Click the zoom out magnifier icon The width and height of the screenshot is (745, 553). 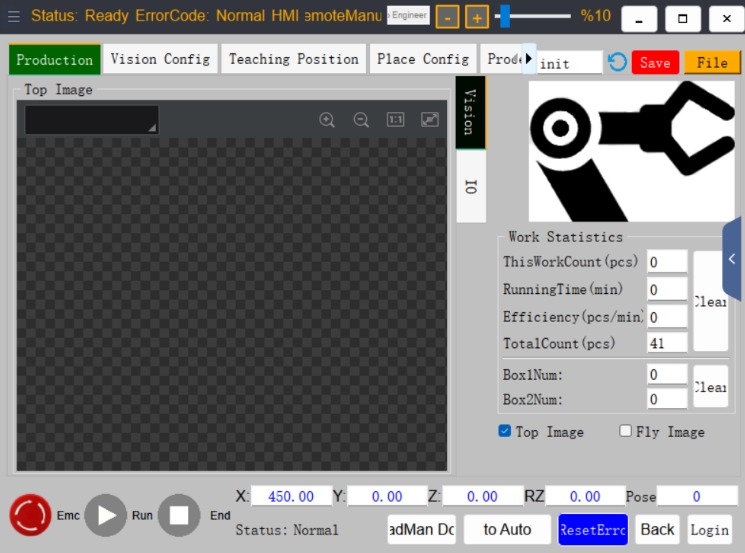coord(361,120)
